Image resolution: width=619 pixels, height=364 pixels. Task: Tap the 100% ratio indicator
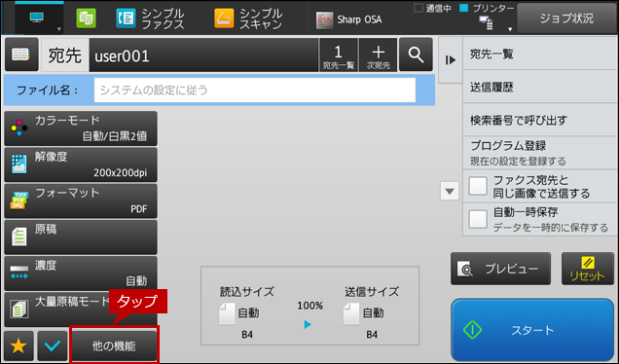(x=309, y=306)
